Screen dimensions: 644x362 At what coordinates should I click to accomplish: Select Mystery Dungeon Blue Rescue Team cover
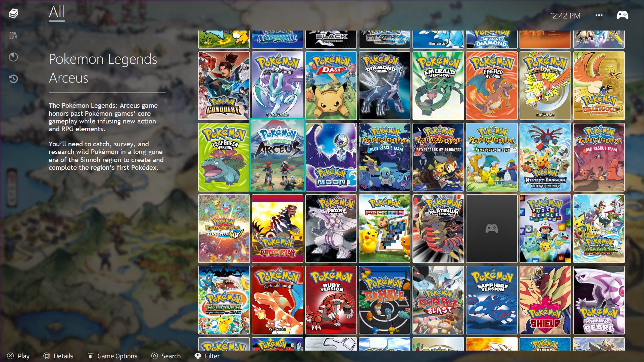(x=385, y=157)
